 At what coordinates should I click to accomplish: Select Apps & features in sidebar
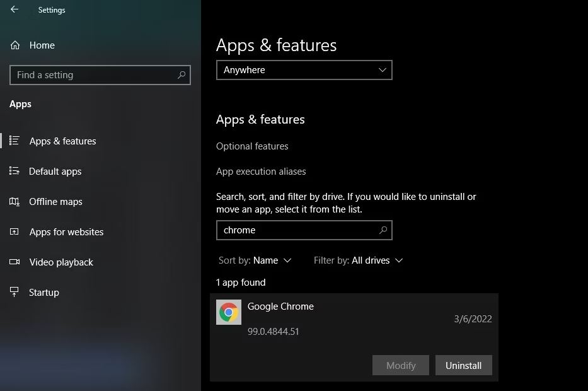[62, 141]
